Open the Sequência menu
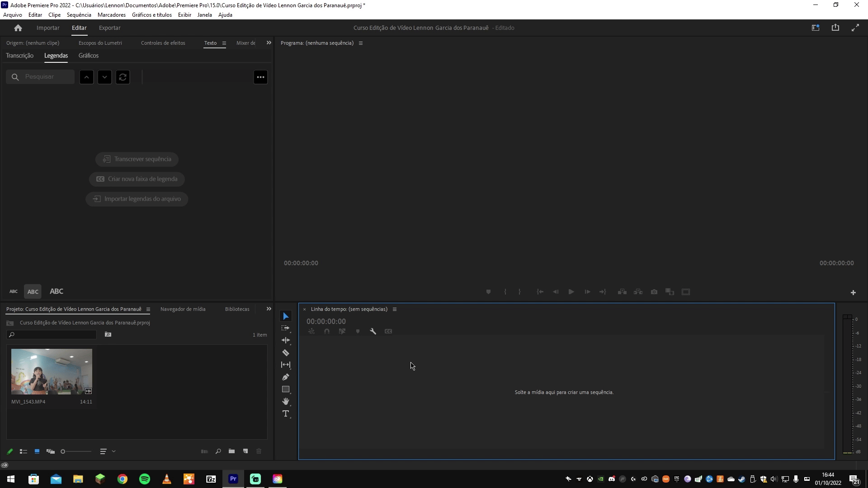 [79, 15]
